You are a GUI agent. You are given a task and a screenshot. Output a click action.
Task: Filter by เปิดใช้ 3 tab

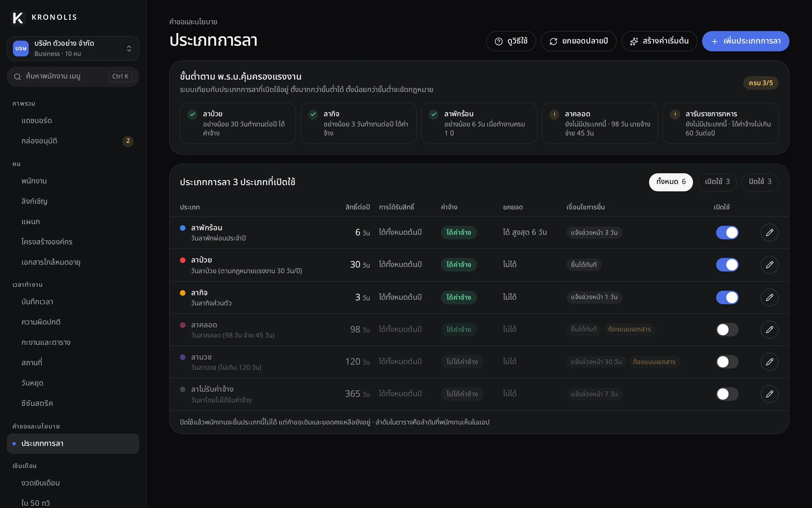[717, 182]
